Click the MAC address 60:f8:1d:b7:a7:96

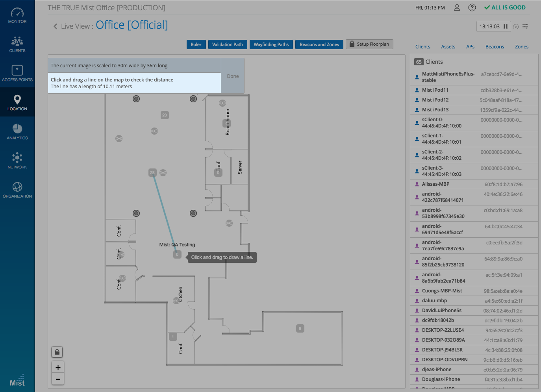click(x=503, y=184)
